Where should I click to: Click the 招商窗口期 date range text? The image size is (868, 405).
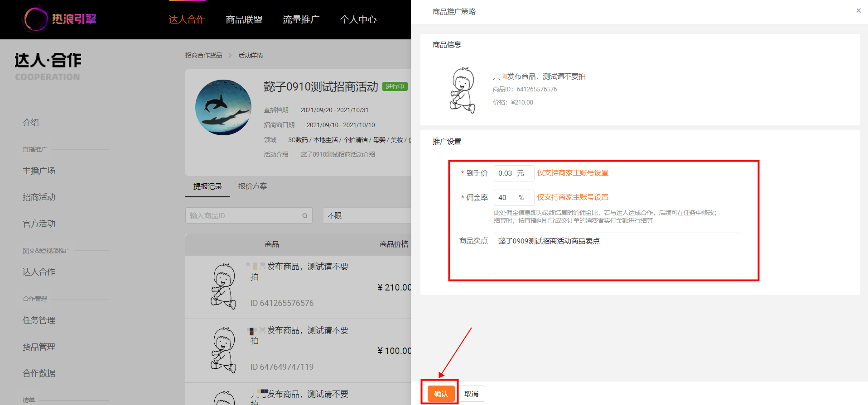tap(341, 125)
